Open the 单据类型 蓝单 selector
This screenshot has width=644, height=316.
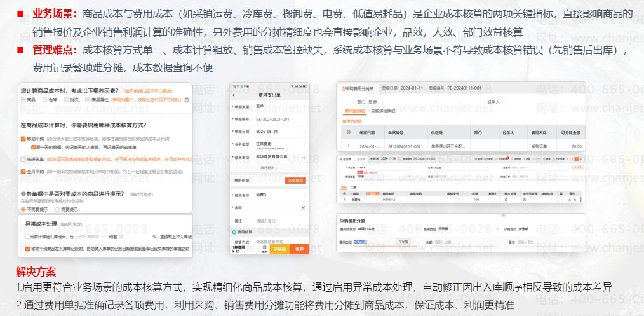pos(269,107)
